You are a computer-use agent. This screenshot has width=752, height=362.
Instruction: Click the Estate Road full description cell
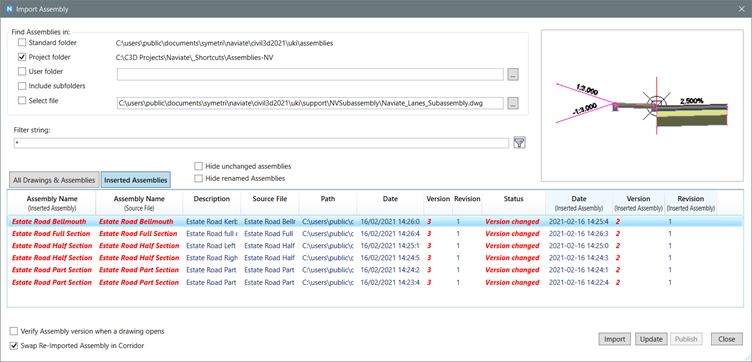(212, 234)
